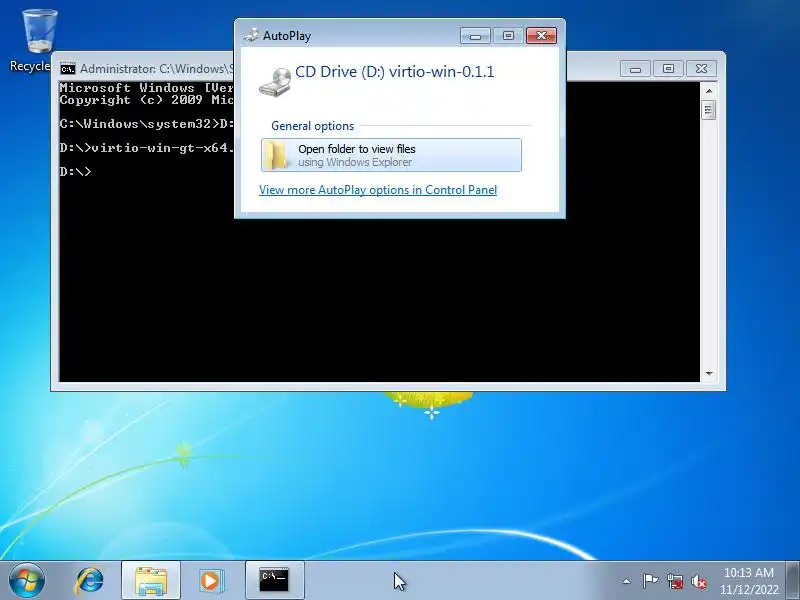Launch Windows Media Player from taskbar
Viewport: 800px width, 600px height.
point(210,581)
